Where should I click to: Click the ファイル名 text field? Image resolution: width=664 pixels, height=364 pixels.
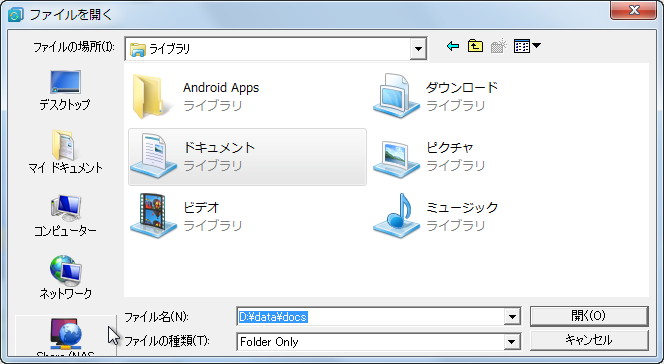(371, 317)
